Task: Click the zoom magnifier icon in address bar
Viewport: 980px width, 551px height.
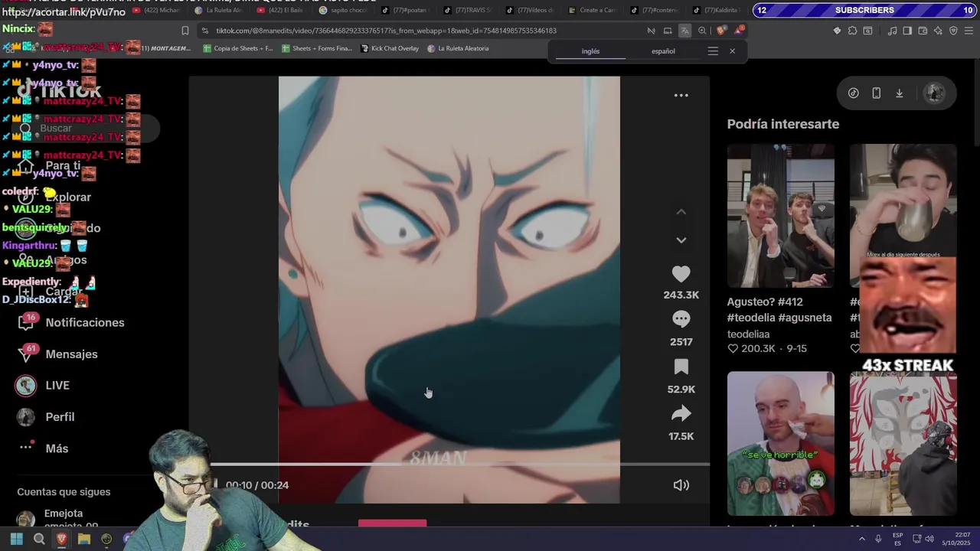Action: 702,31
